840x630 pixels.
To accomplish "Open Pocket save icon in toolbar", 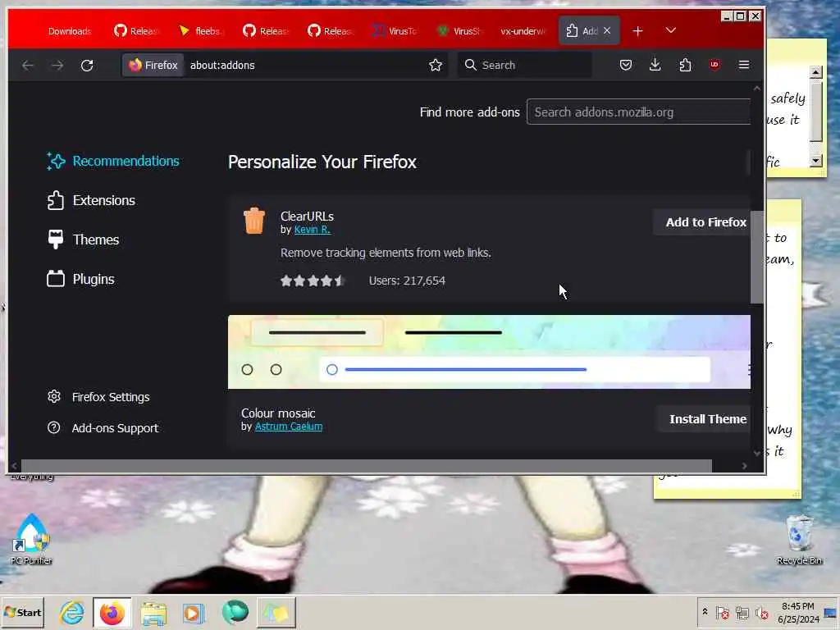I will pyautogui.click(x=626, y=66).
